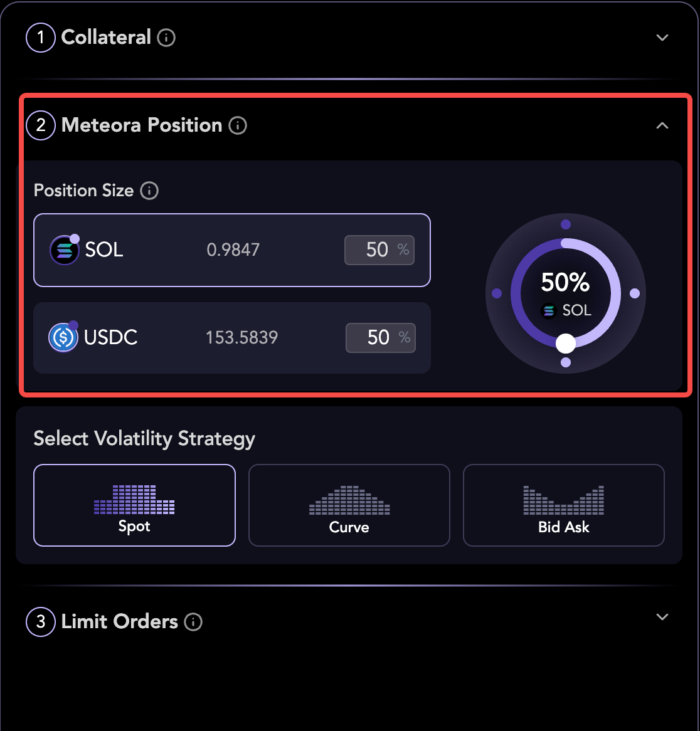Select the Spot volatility strategy
This screenshot has width=700, height=731.
[134, 505]
